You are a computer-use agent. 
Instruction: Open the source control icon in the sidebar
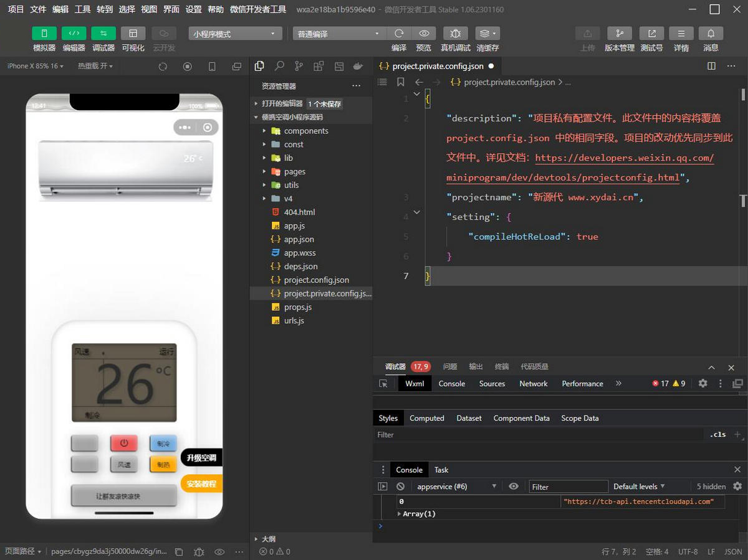(x=299, y=66)
